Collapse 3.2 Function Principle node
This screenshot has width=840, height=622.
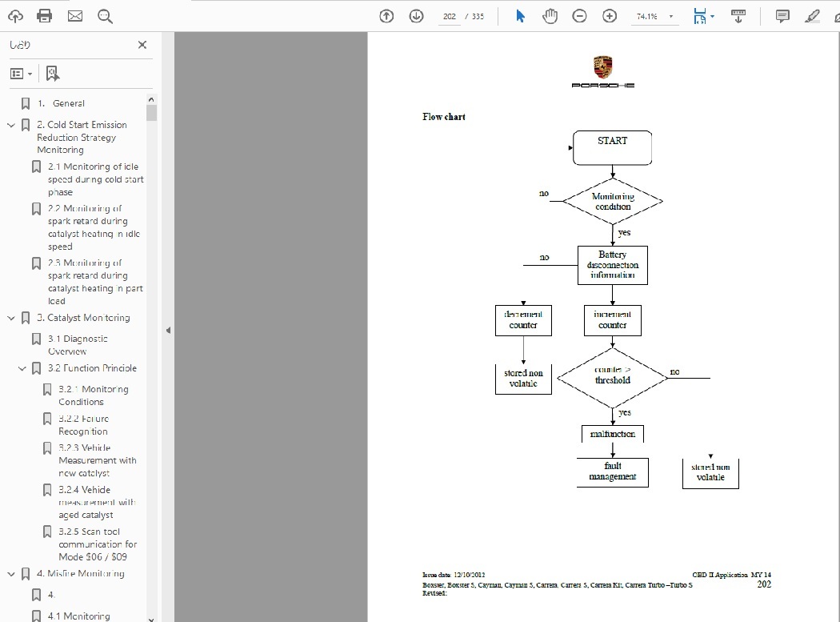pos(22,368)
